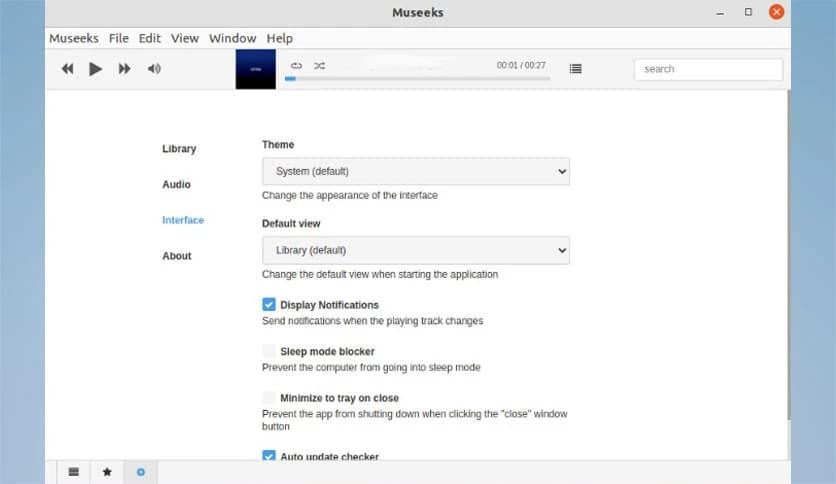This screenshot has width=836, height=484.
Task: Focus the search input field
Action: (708, 69)
